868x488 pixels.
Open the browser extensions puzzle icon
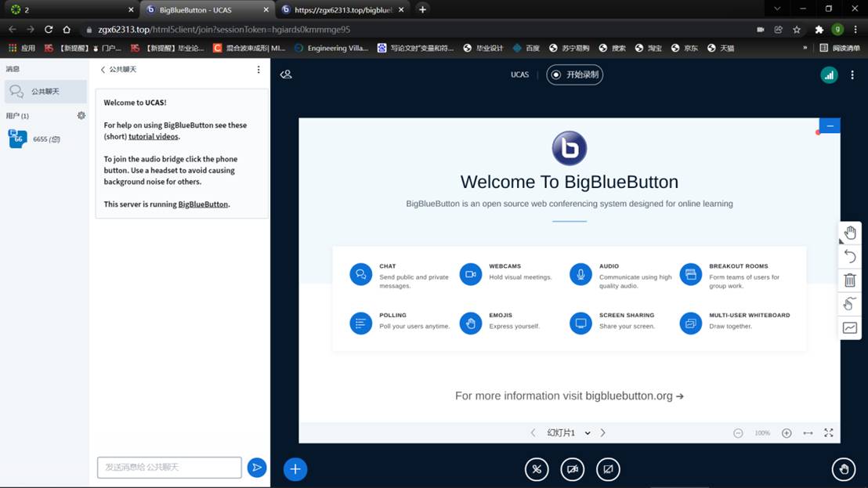819,29
